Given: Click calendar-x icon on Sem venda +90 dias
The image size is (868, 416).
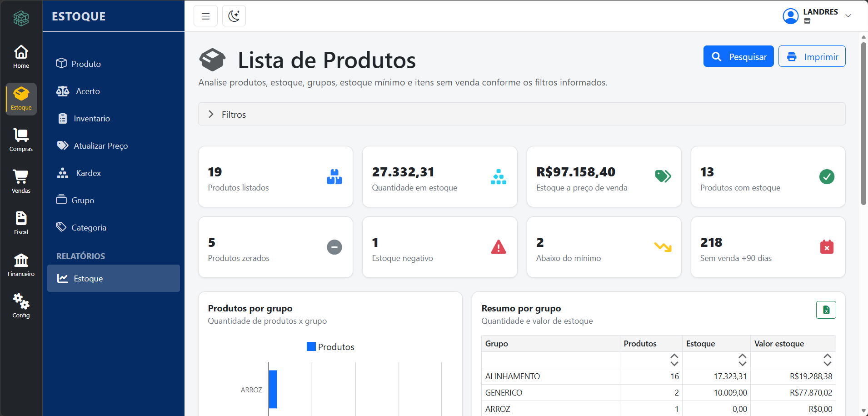Looking at the screenshot, I should point(827,246).
